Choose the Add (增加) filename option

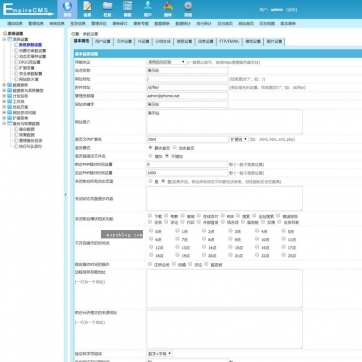pos(150,156)
